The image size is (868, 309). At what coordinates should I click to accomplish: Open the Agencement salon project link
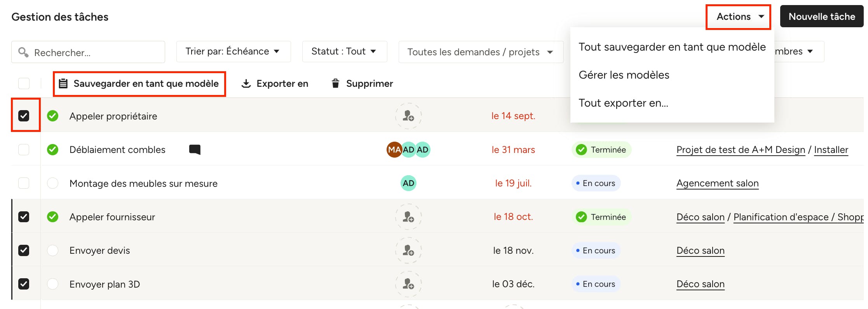point(718,183)
